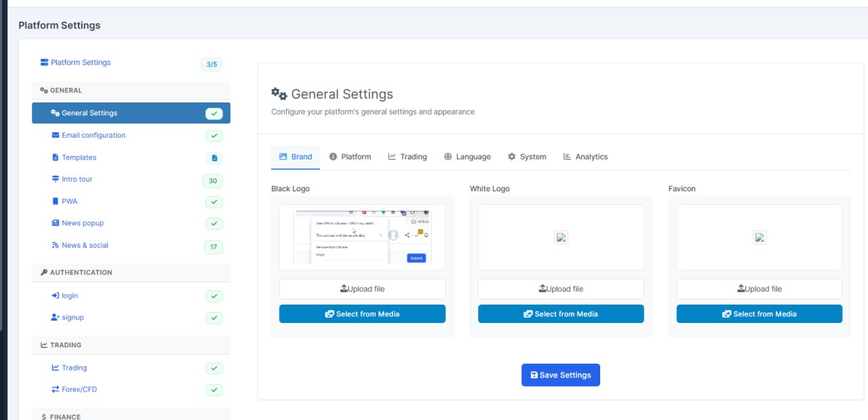This screenshot has width=868, height=420.
Task: Click the login arrow icon
Action: point(56,296)
